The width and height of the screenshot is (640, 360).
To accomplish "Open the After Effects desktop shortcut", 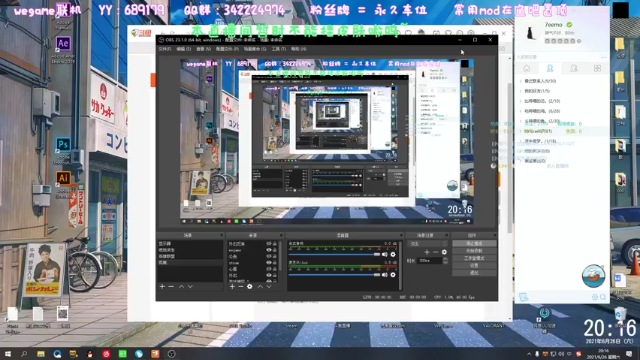I will click(x=63, y=43).
